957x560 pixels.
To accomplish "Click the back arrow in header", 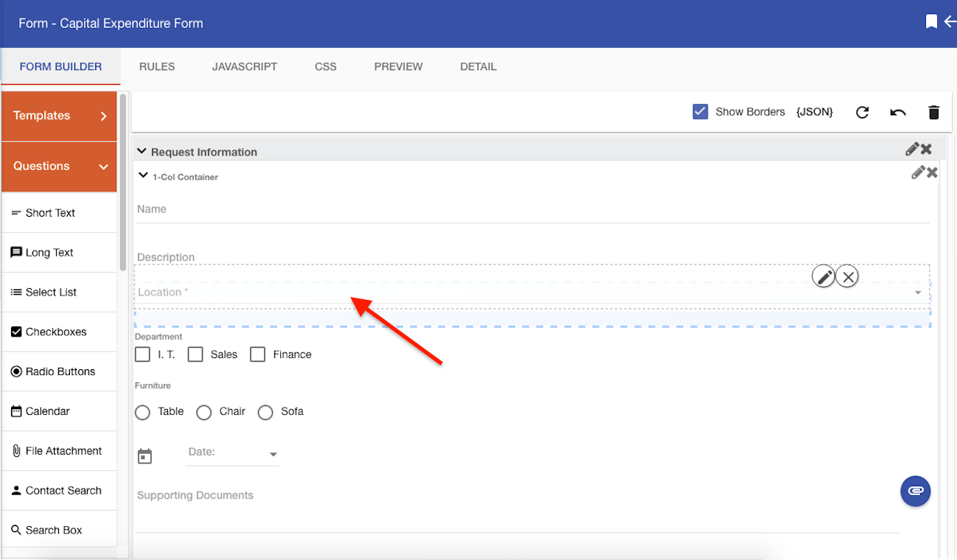I will point(950,21).
